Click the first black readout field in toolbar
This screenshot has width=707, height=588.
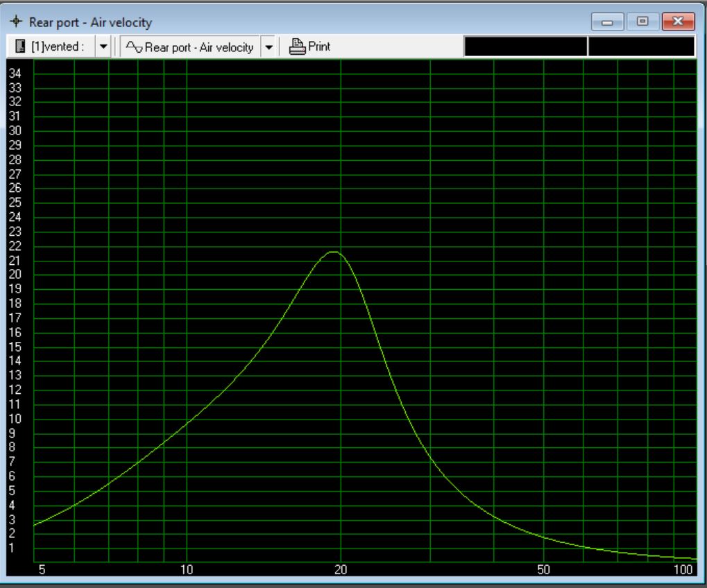click(x=525, y=46)
